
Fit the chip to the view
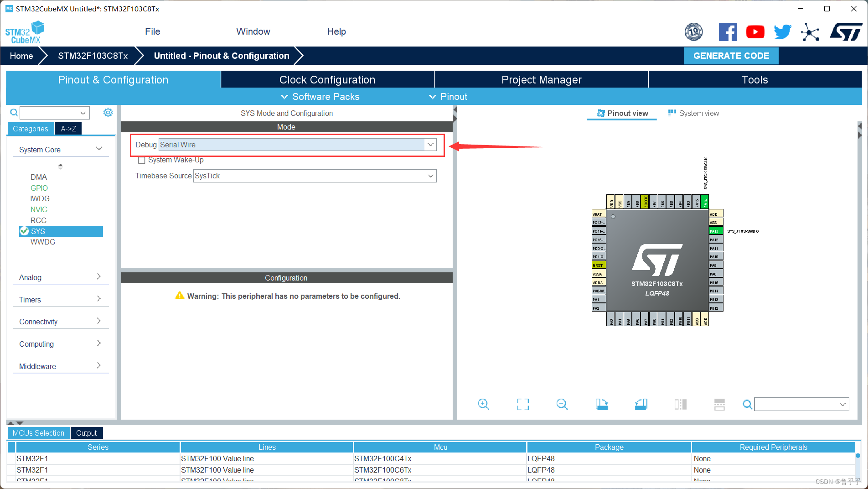point(523,404)
